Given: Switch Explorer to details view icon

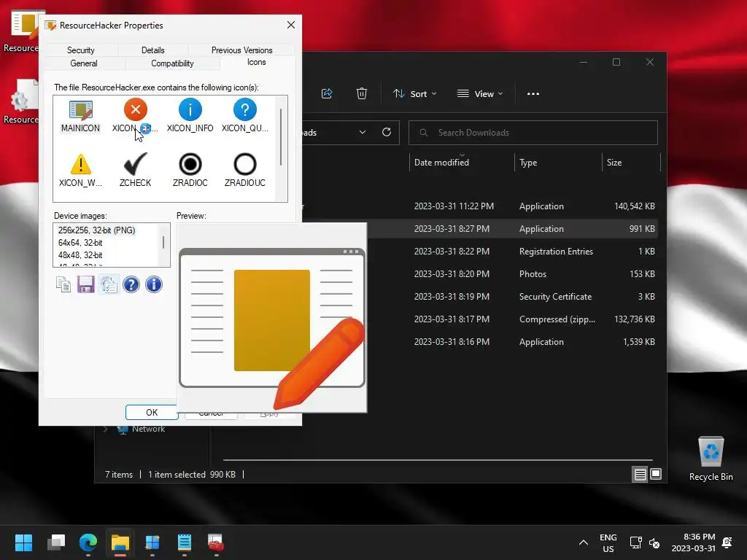Looking at the screenshot, I should point(640,474).
